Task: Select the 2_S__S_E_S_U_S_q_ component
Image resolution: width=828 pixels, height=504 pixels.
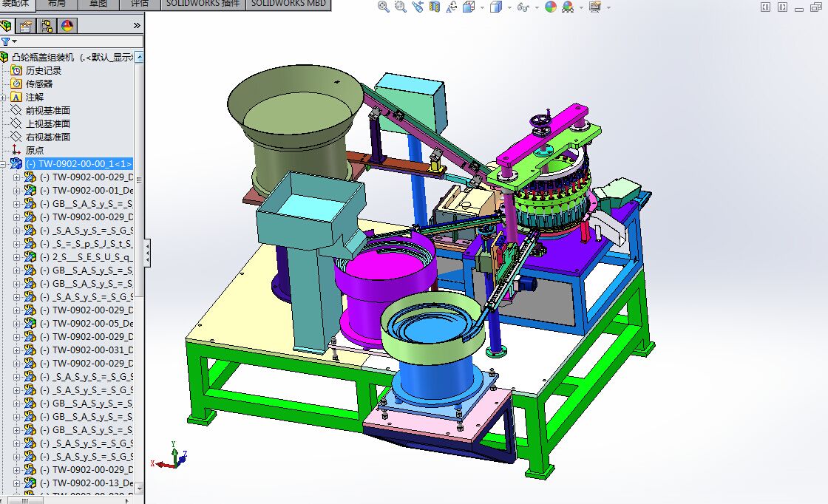Action: point(86,257)
